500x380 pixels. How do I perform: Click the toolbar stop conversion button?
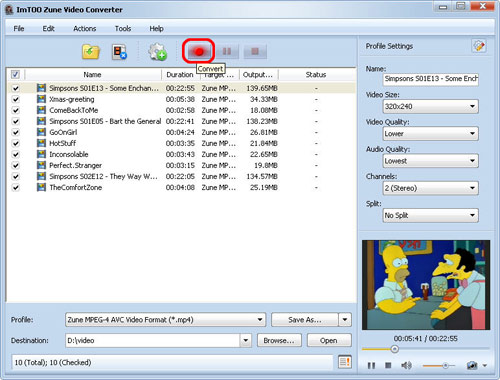[255, 51]
